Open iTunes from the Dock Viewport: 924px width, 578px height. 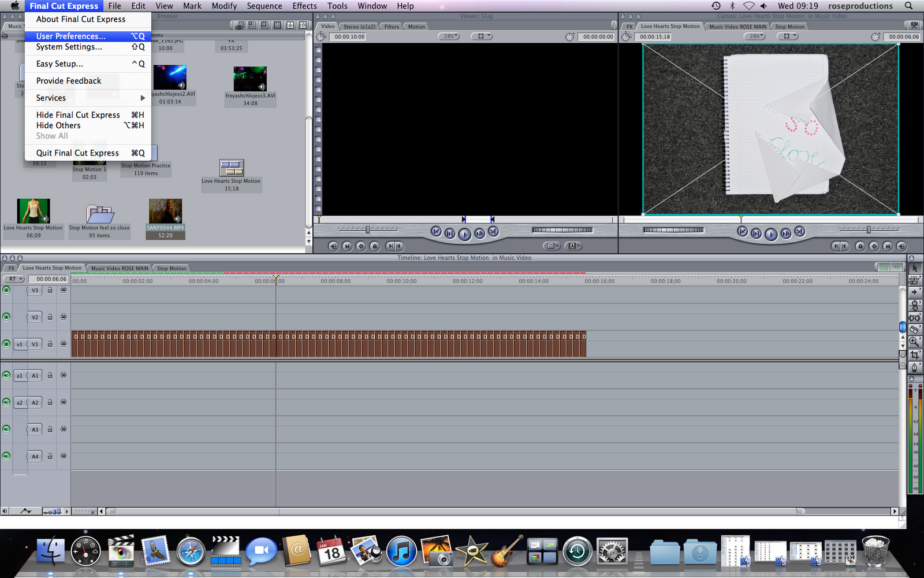pos(401,550)
